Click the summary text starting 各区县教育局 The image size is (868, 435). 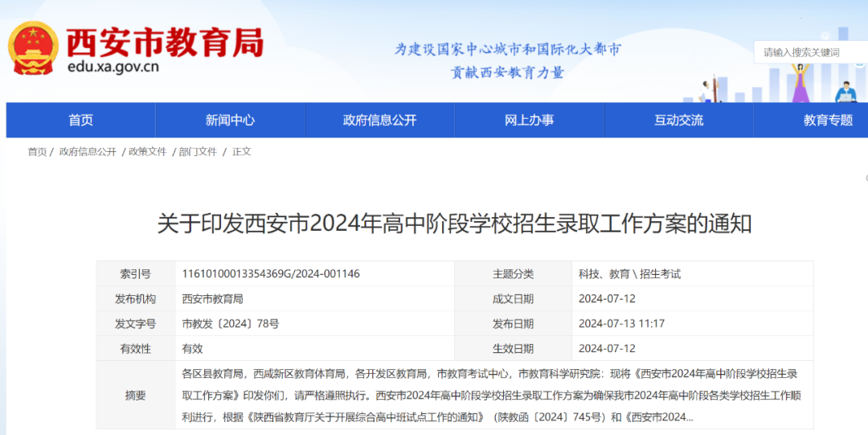click(492, 395)
